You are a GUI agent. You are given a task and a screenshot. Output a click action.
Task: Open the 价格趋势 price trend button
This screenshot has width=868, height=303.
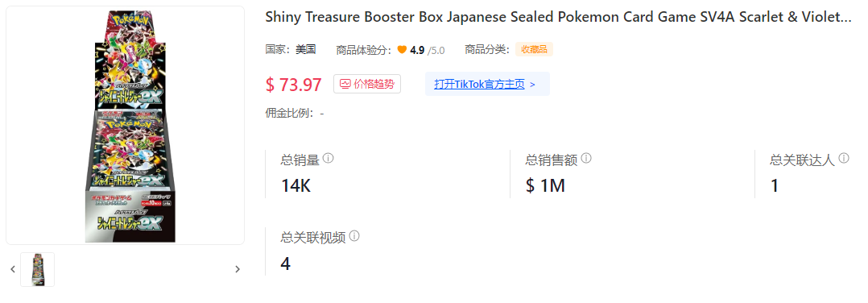tap(367, 84)
